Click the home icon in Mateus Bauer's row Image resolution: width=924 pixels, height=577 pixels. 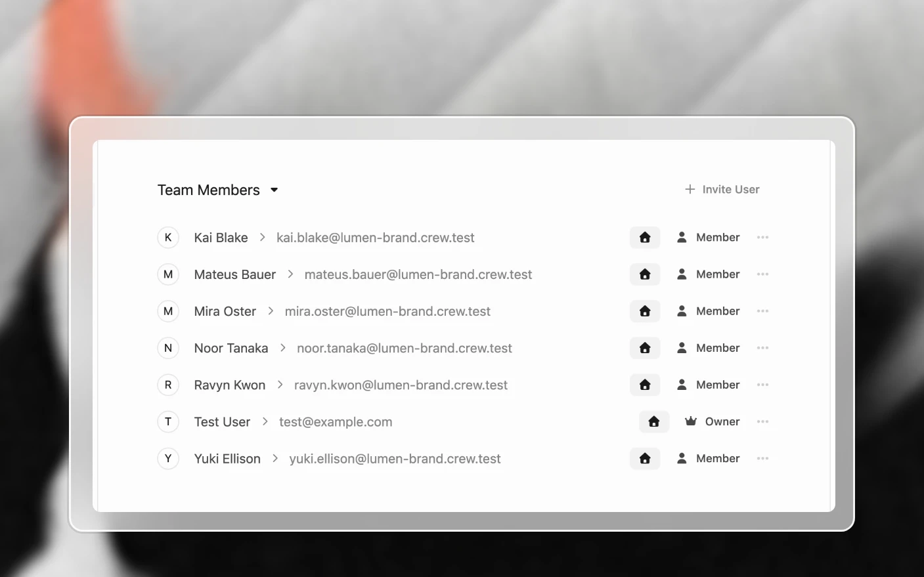coord(645,274)
